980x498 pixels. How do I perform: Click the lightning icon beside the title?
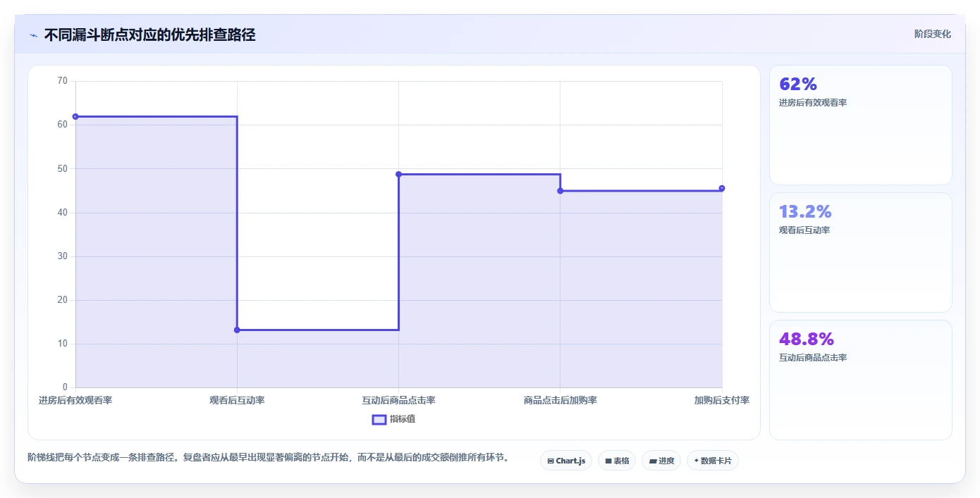pos(33,35)
